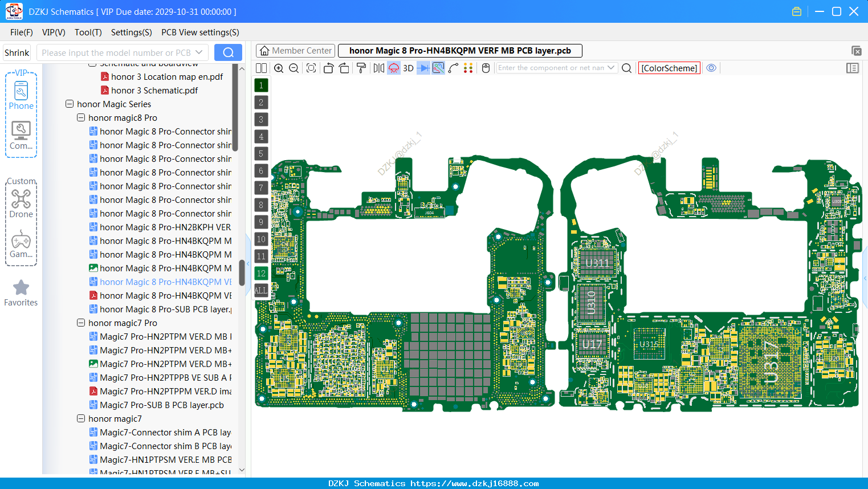Search the entered component or net name

626,68
